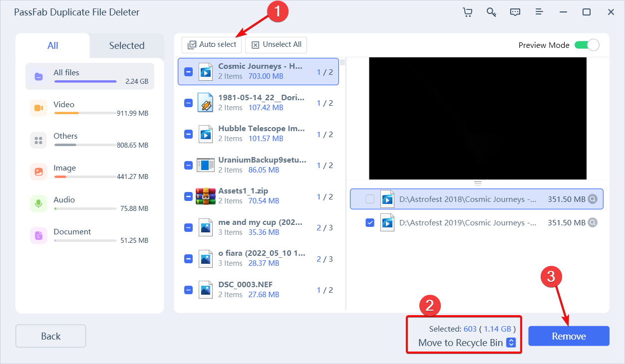Toggle checkbox for Cosmic Journeys group

(188, 72)
